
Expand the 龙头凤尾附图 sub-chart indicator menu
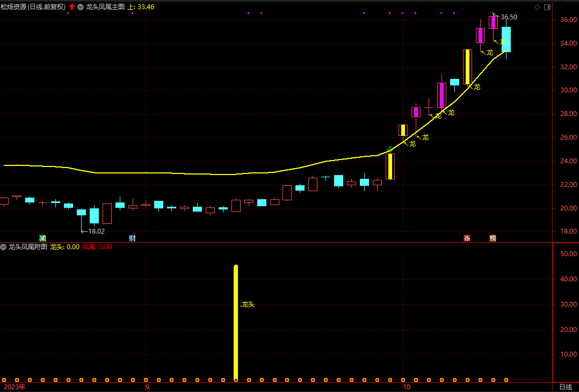[4, 247]
